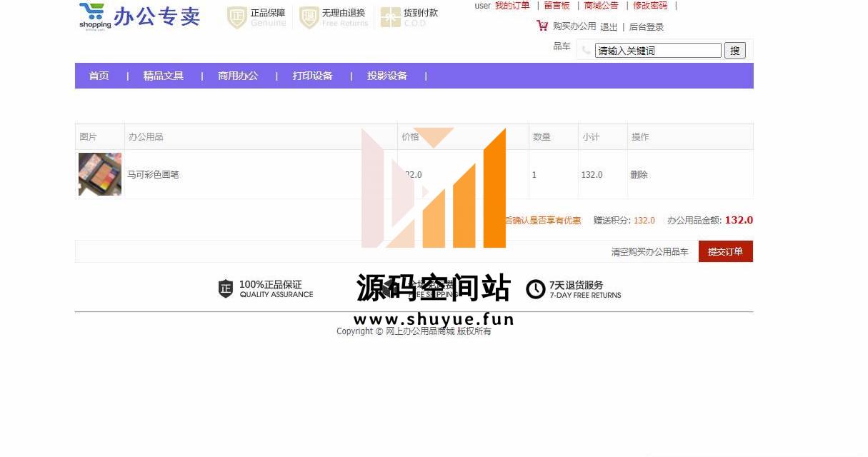Click the 100%正品保证 Quality Assurance text
The height and width of the screenshot is (457, 868).
tap(276, 288)
